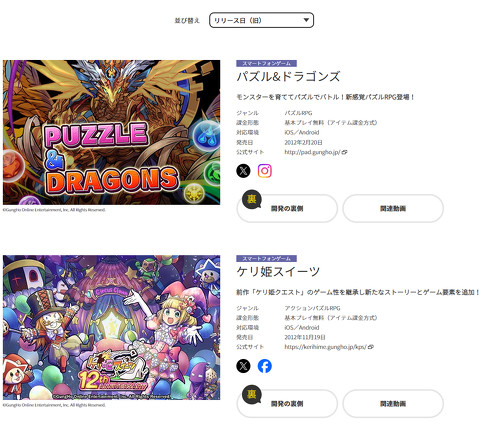
Task: Click the 裏 badge icon on ケリ姫スイーツ
Action: 251,394
